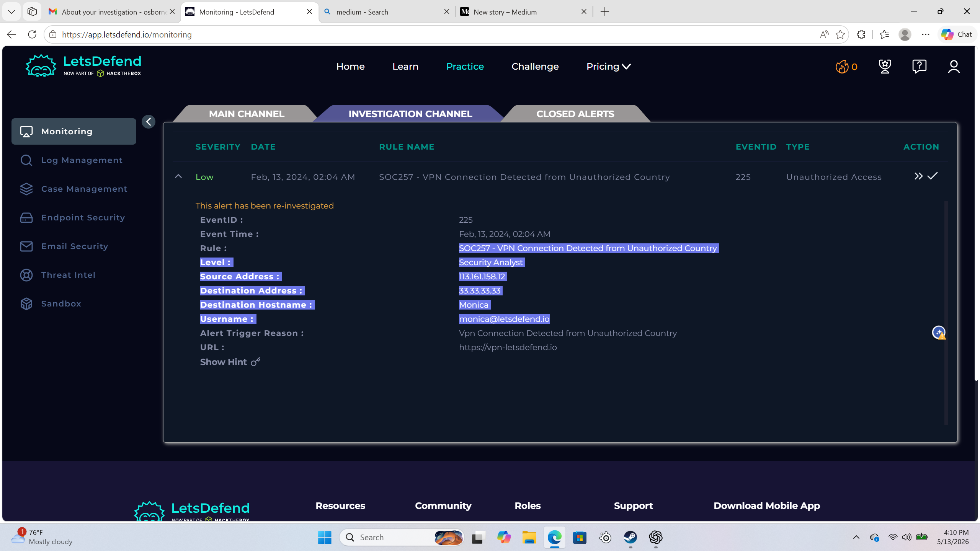980x551 pixels.
Task: Go to Endpoint Security section
Action: (x=73, y=218)
